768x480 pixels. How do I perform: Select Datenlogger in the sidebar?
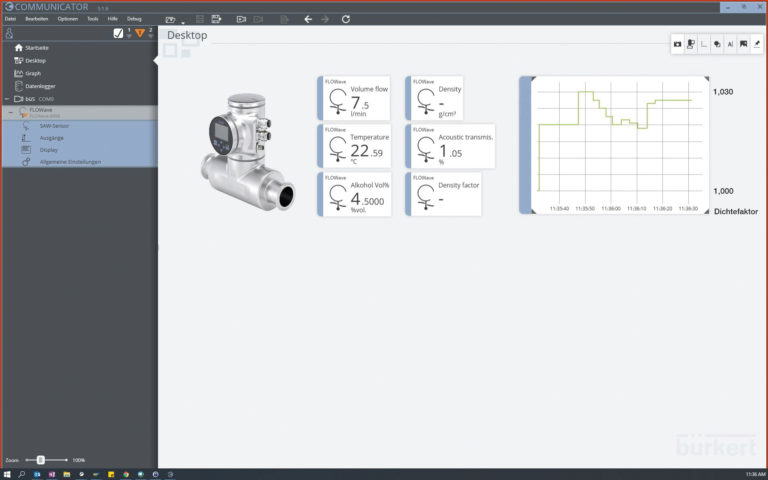coord(40,86)
